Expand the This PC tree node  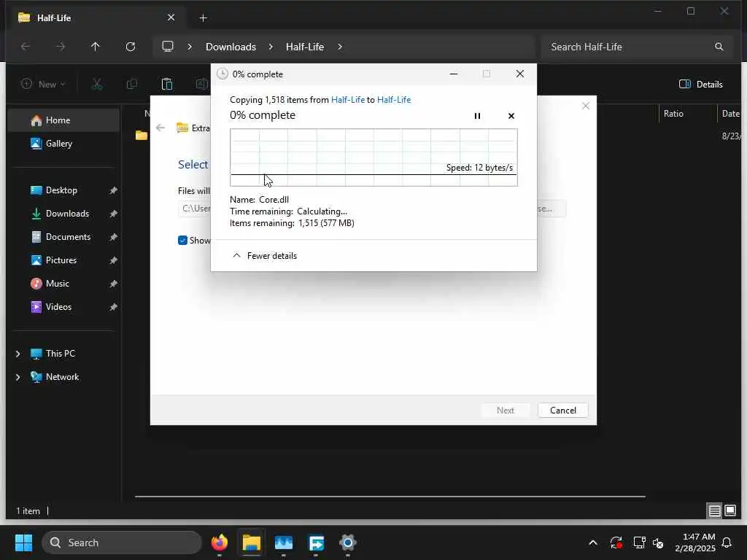[18, 354]
